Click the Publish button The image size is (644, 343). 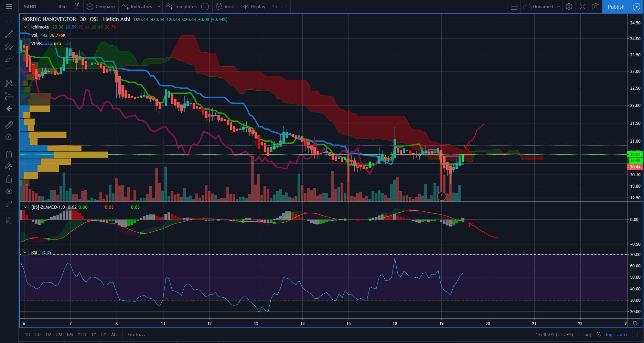[x=616, y=7]
